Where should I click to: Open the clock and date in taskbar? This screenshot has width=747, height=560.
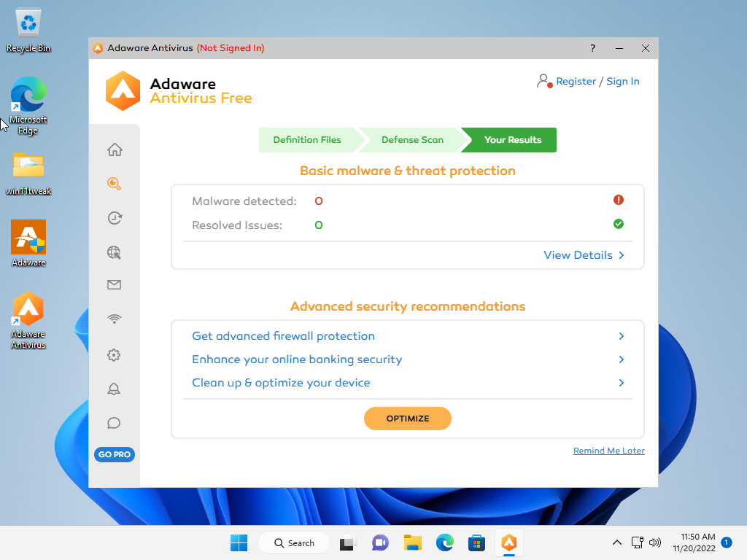(x=694, y=542)
